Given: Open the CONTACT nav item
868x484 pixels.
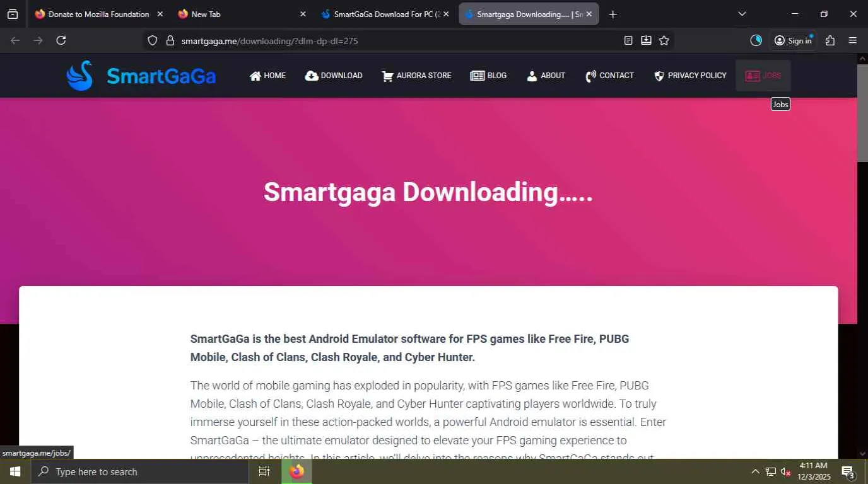Looking at the screenshot, I should (x=609, y=76).
